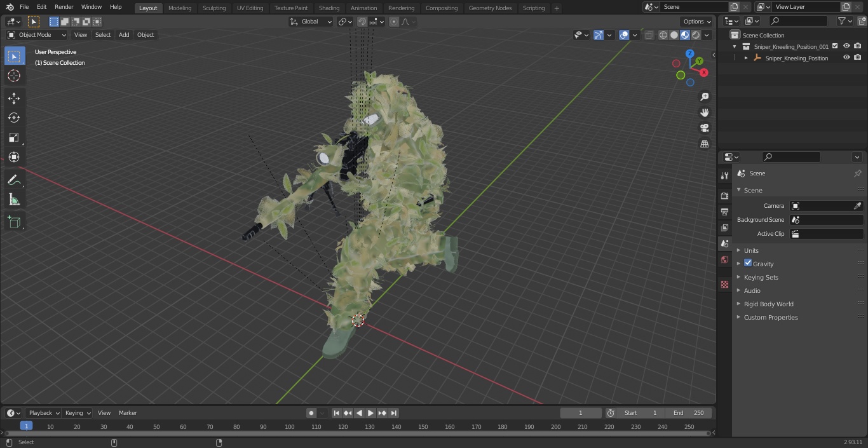Jump to the timeline end frame button

pos(394,413)
